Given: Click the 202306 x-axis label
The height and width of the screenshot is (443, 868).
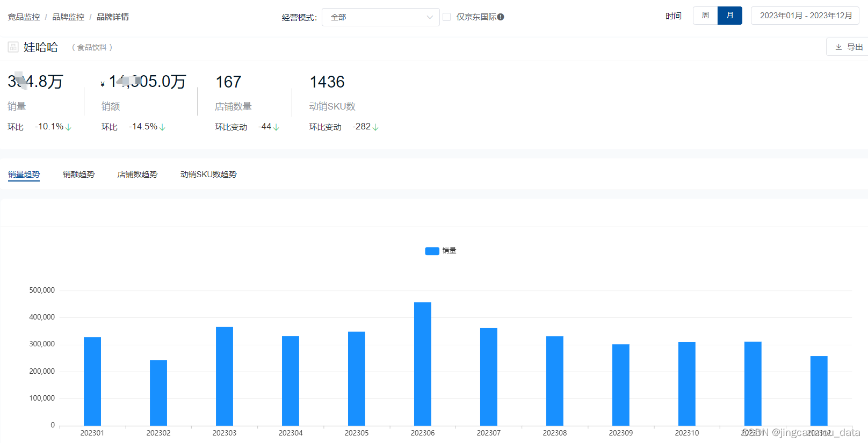Looking at the screenshot, I should point(423,433).
